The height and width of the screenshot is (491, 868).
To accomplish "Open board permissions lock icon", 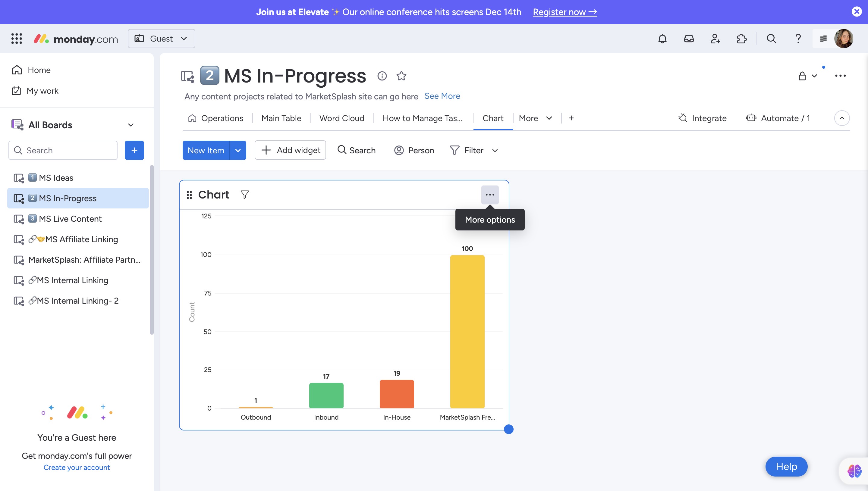I will coord(802,76).
